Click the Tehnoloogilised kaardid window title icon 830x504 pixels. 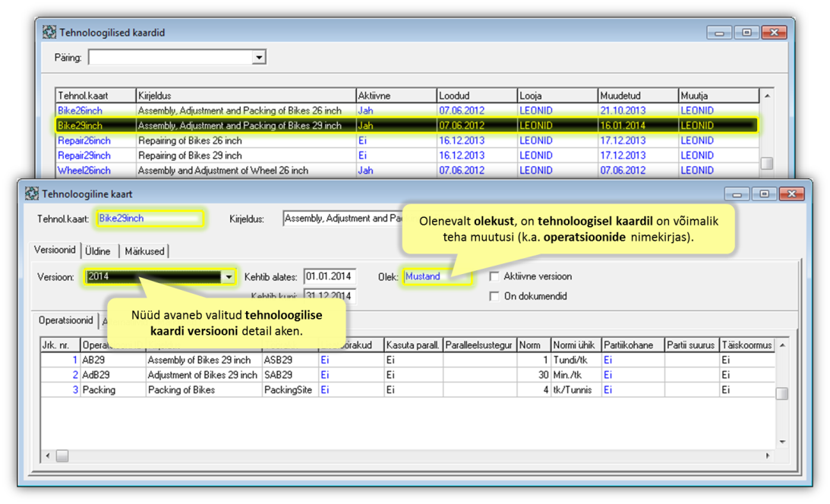click(49, 33)
